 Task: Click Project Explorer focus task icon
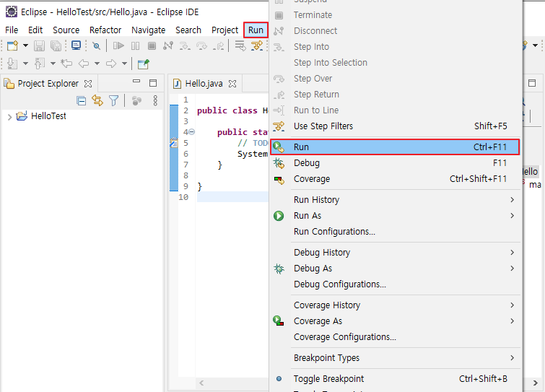(136, 101)
